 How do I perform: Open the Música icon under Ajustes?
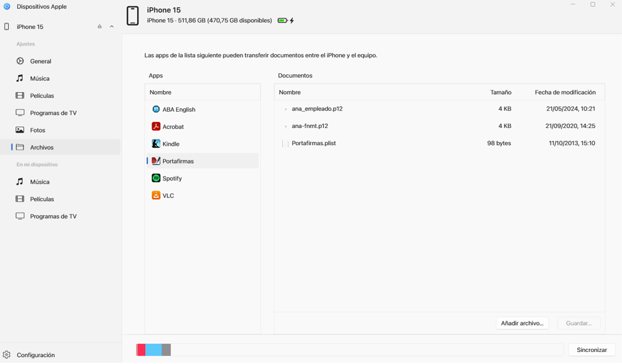tap(20, 78)
